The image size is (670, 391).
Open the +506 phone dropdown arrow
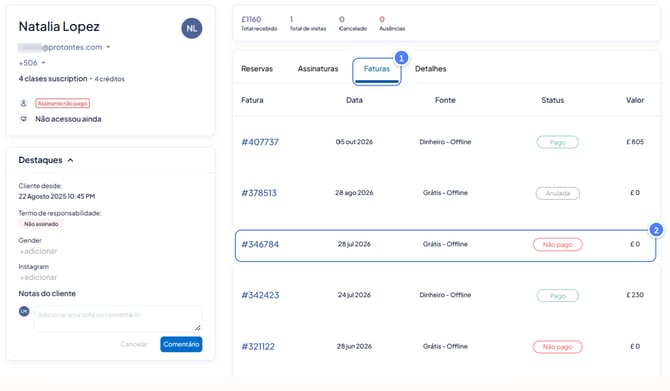43,63
